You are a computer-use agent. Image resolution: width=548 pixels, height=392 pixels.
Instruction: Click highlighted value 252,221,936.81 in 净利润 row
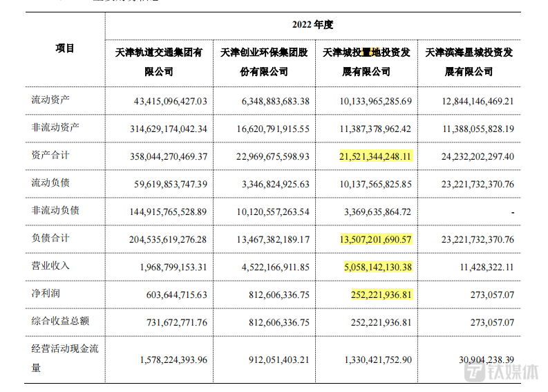pos(381,295)
